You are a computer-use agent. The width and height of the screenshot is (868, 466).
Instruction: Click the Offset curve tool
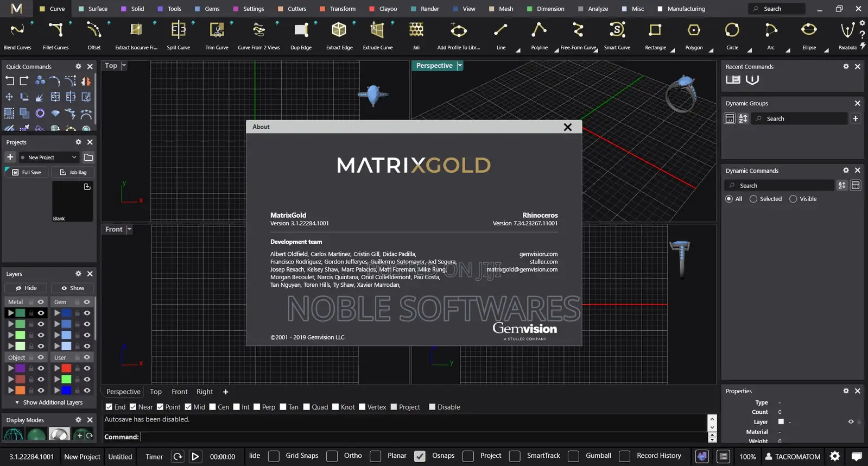(x=94, y=36)
